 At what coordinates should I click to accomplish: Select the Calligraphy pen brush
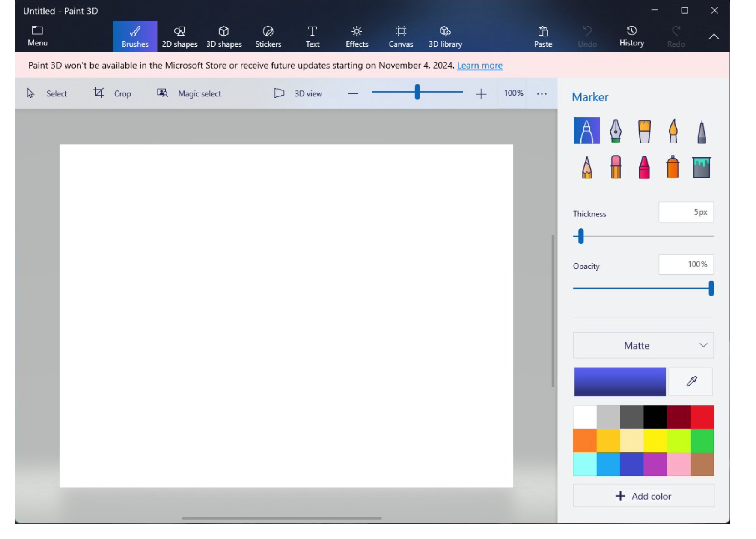point(615,130)
